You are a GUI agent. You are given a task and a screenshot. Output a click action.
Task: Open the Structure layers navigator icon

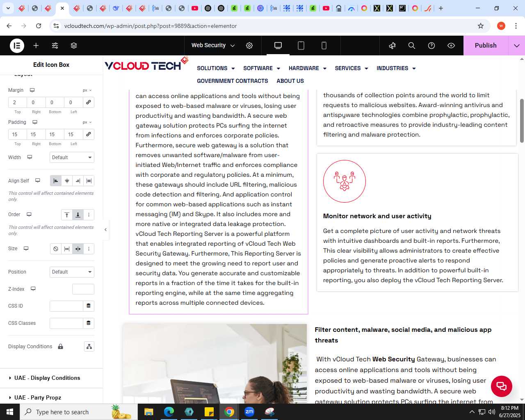[74, 46]
